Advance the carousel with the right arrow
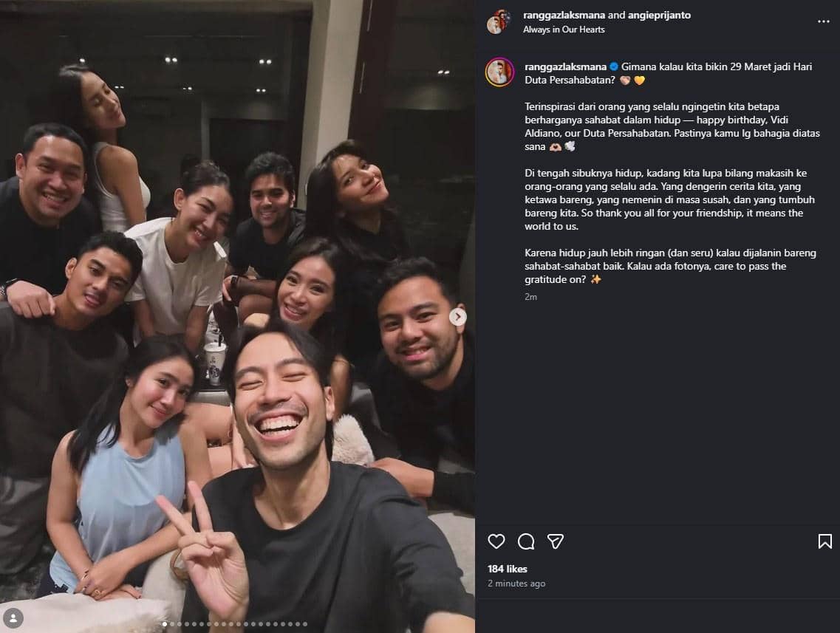Screen dimensions: 840x633 tap(457, 316)
